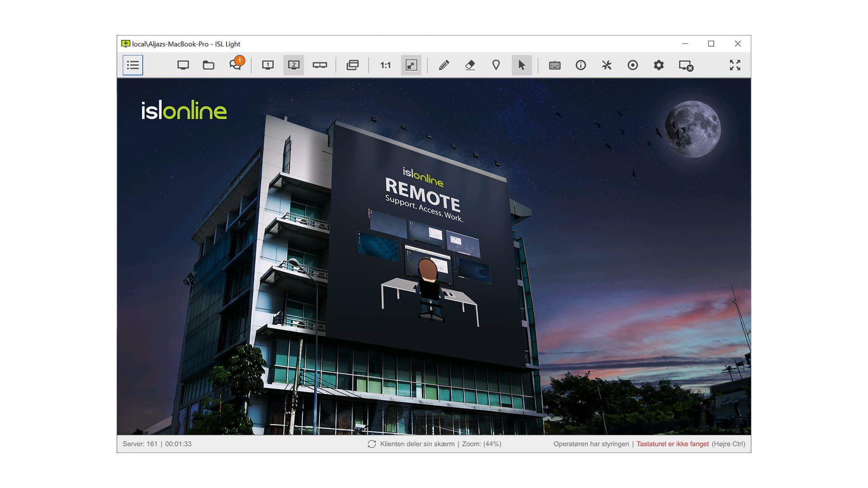Switch to monitor 1

pos(268,65)
